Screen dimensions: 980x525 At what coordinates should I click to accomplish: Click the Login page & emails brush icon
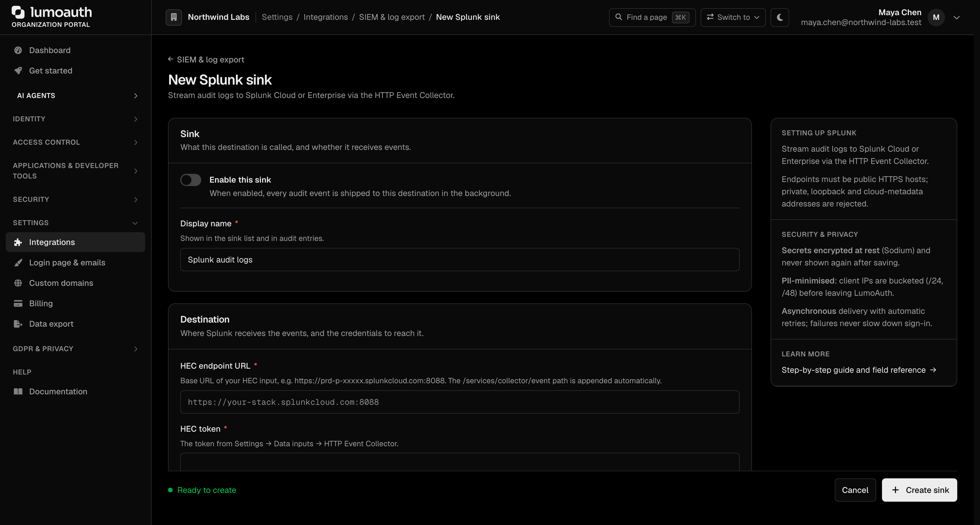tap(18, 262)
